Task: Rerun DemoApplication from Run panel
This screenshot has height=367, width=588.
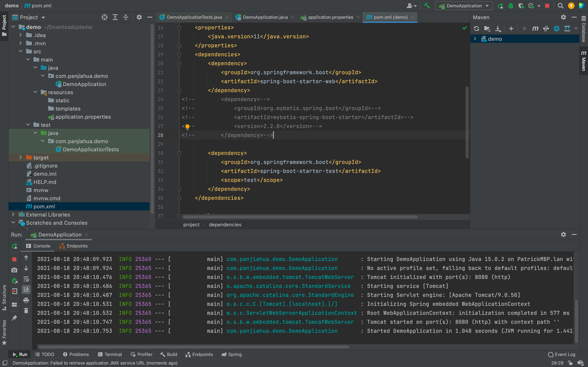Action: click(x=14, y=246)
